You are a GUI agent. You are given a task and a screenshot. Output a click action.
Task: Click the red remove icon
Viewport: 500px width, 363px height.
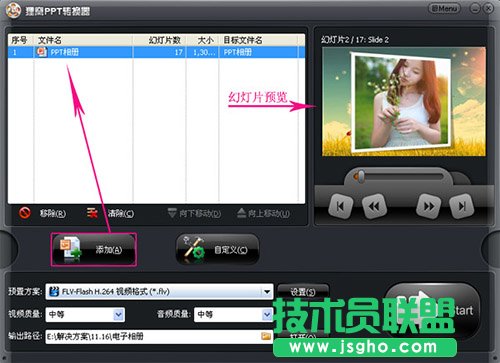[x=25, y=213]
